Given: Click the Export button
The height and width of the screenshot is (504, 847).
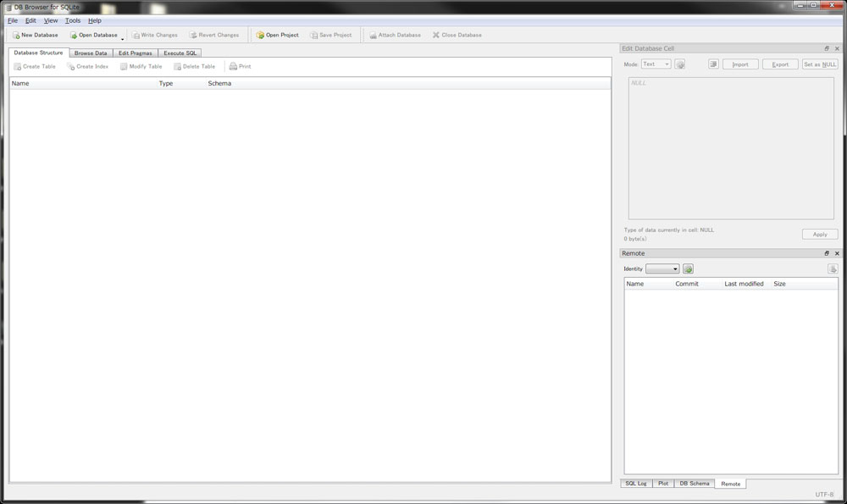Looking at the screenshot, I should click(780, 64).
